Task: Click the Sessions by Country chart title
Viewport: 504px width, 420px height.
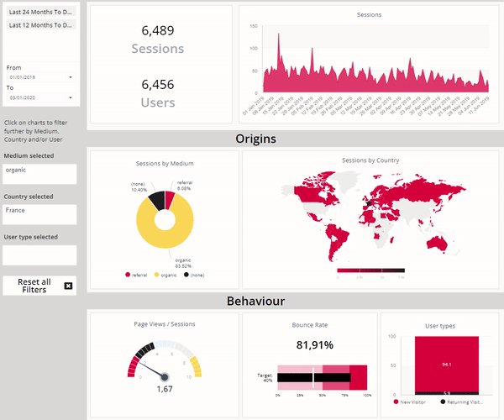Action: pos(370,160)
